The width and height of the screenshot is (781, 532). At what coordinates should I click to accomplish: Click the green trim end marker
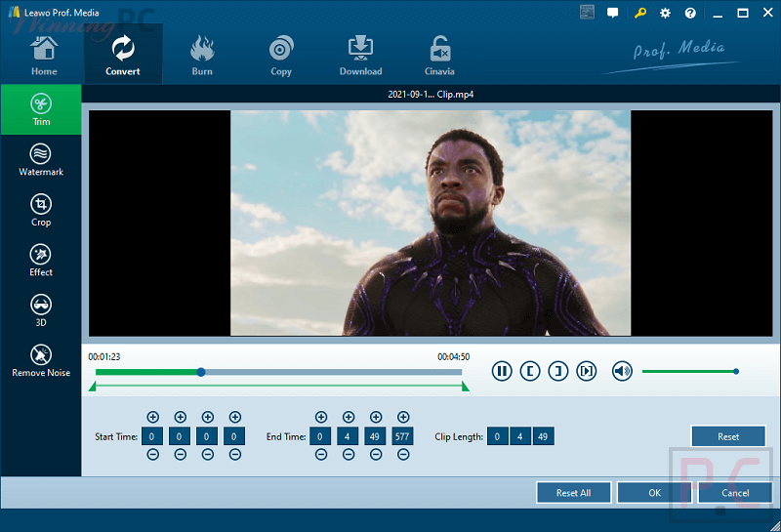466,387
